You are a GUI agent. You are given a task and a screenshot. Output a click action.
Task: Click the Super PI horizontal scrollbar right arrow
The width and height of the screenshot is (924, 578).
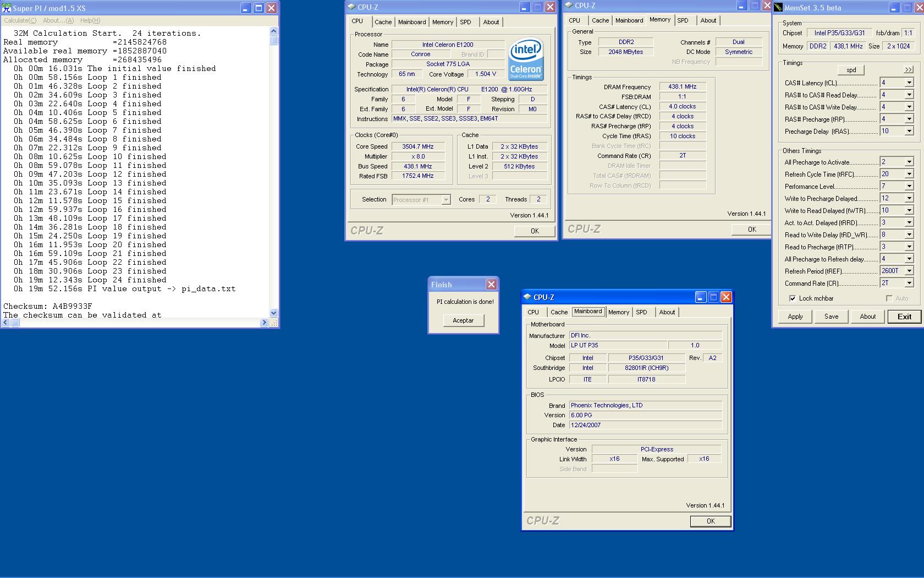click(x=264, y=323)
